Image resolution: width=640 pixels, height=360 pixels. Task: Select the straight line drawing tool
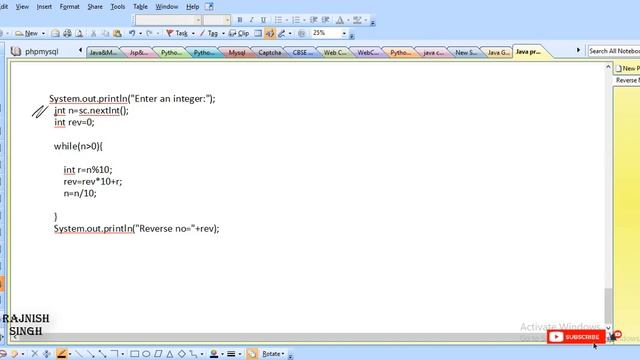[x=79, y=354]
